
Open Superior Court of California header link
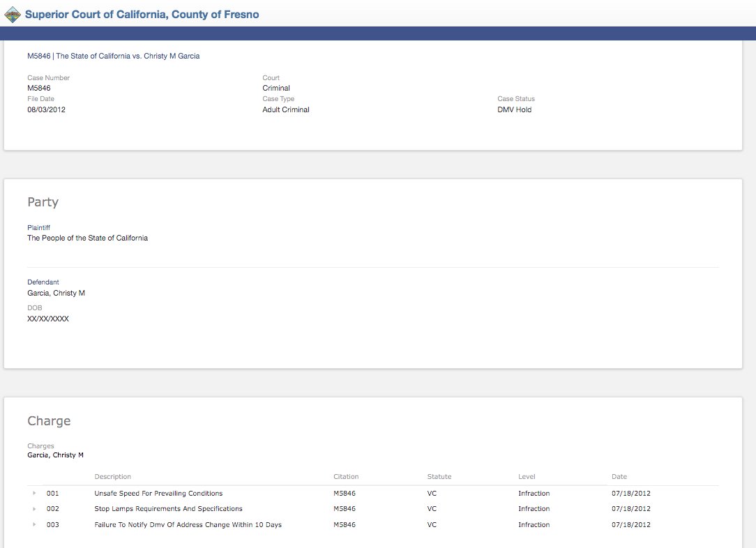142,15
